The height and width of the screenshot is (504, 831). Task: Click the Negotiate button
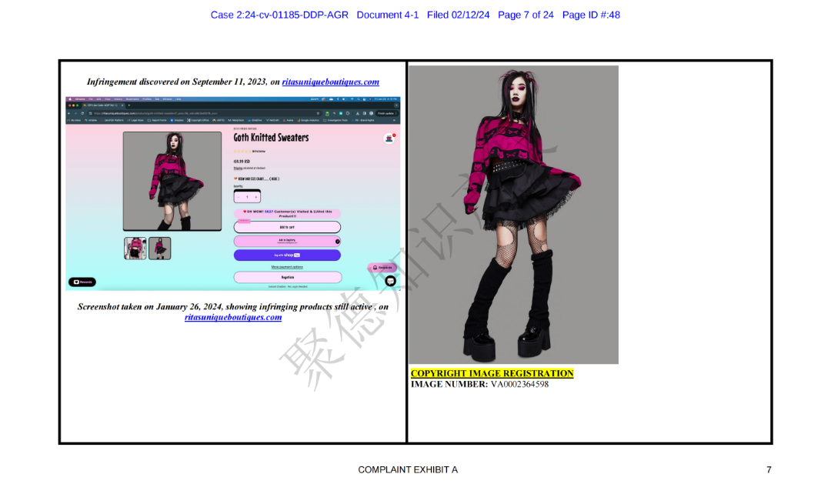click(287, 277)
